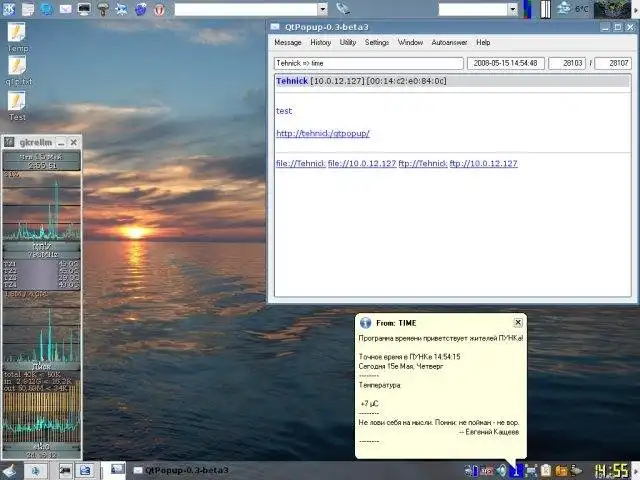Click the clock showing 14:55
Viewport: 640px width, 480px height.
611,470
